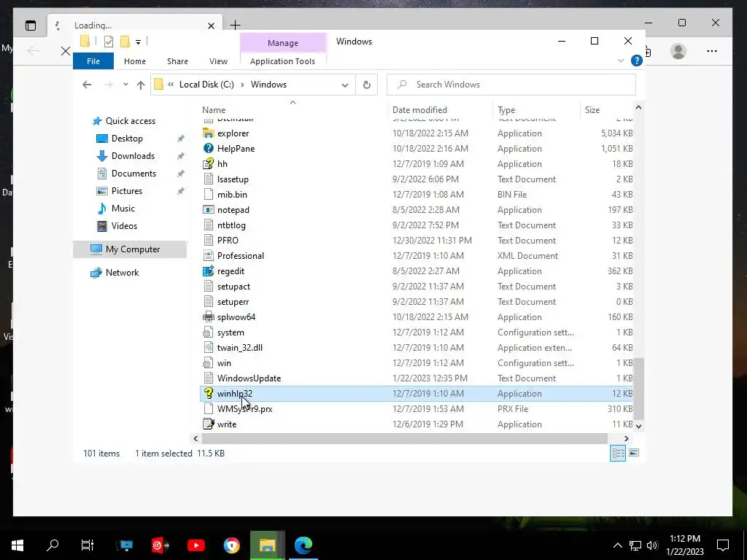Select the WindowsUpdate text document row
This screenshot has height=560, width=747.
tap(417, 378)
